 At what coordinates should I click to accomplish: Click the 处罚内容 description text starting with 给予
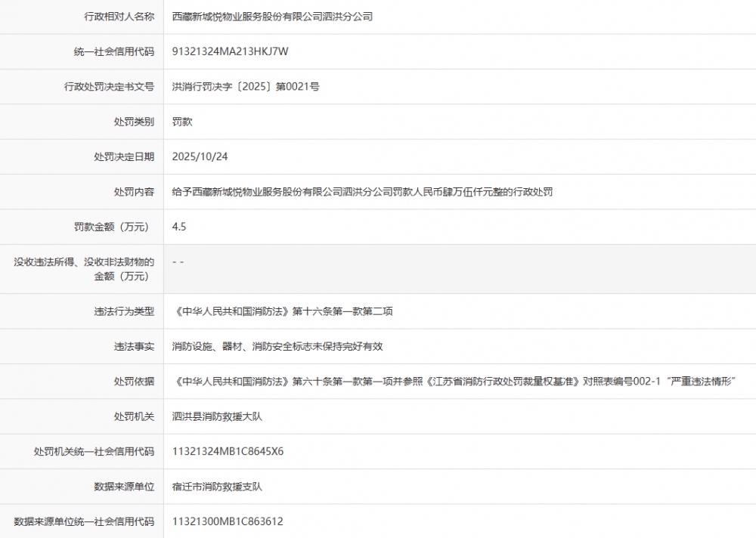point(362,192)
